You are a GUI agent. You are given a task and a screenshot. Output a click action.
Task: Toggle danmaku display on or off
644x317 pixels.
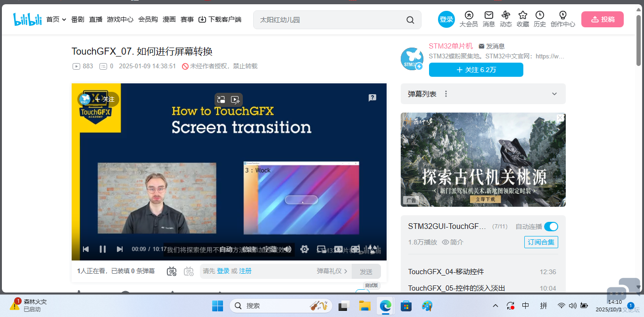(x=172, y=271)
